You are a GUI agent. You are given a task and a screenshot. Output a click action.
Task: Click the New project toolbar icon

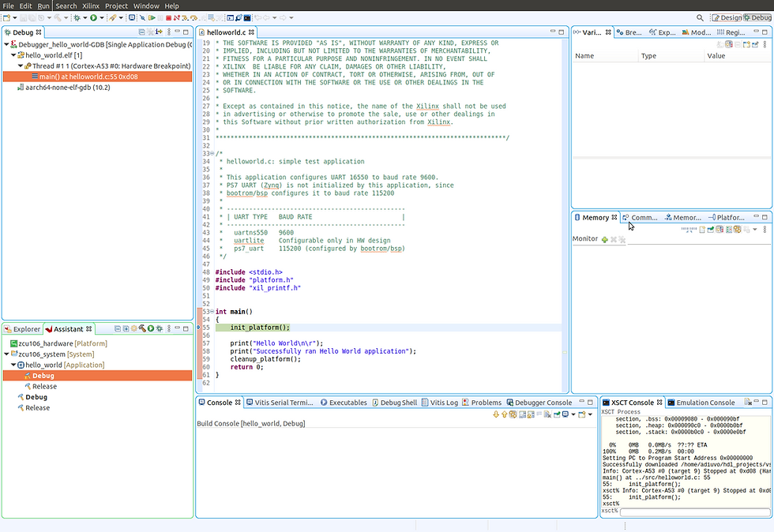click(x=6, y=18)
